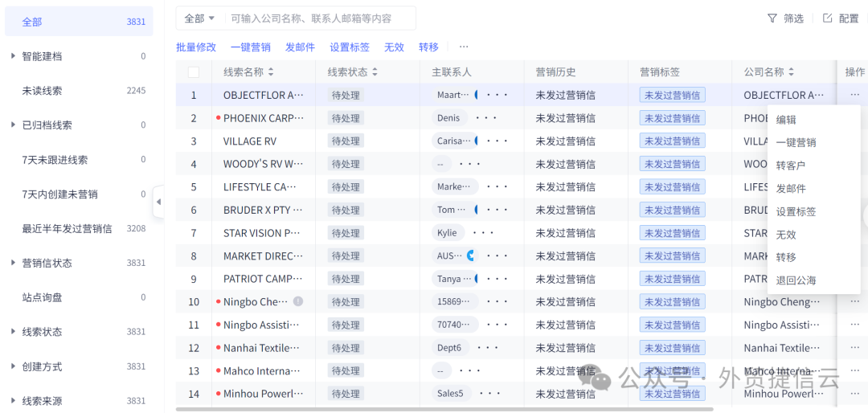
Task: Sort by 线索名称 column arrows
Action: point(271,72)
